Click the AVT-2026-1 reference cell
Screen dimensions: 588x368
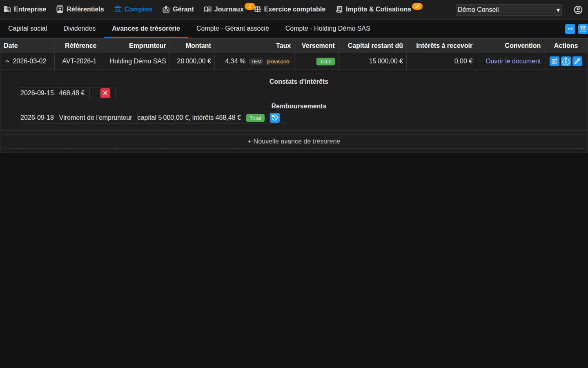pyautogui.click(x=77, y=61)
